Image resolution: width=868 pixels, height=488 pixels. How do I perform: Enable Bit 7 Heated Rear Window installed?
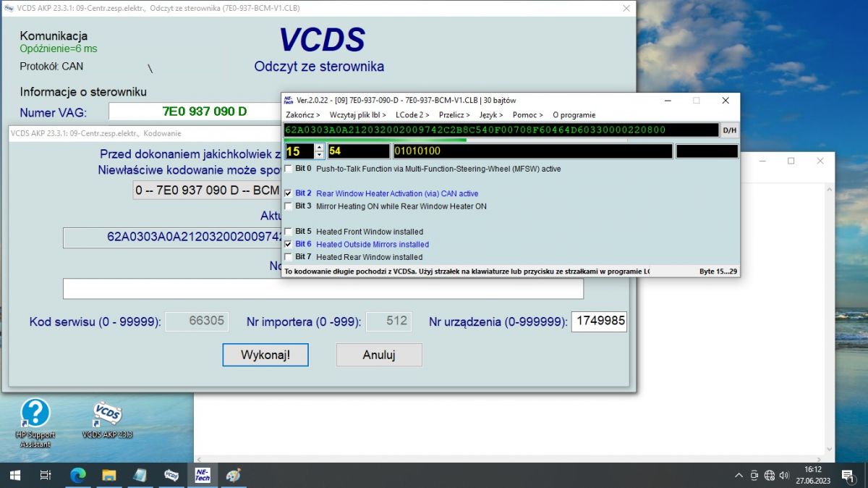pos(289,257)
